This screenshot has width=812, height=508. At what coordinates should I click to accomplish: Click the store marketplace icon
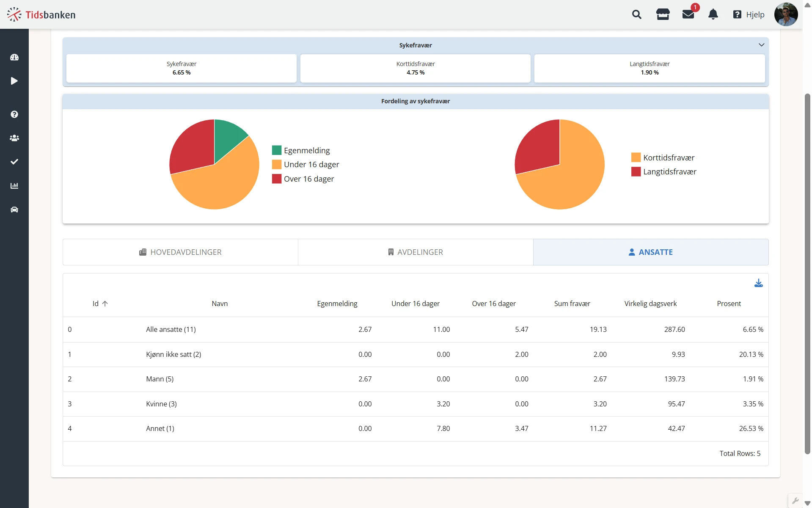click(x=663, y=14)
